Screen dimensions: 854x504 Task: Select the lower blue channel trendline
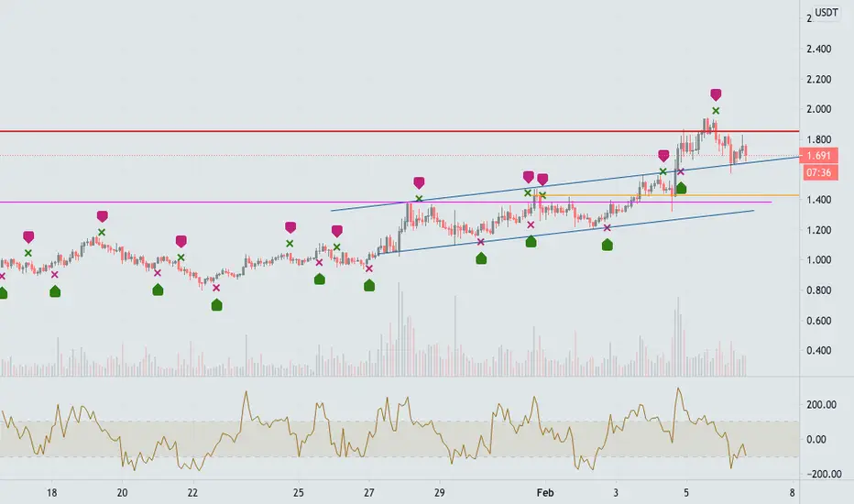pyautogui.click(x=566, y=232)
